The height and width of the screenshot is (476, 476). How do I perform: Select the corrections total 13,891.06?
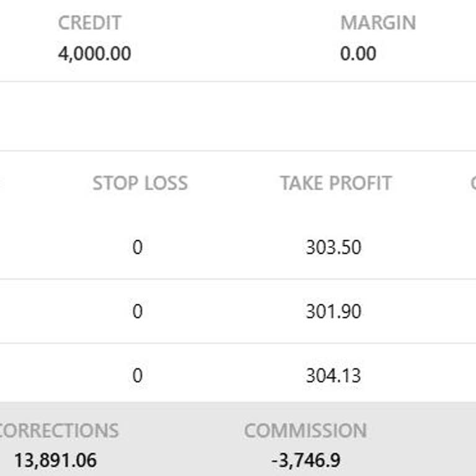pyautogui.click(x=55, y=461)
